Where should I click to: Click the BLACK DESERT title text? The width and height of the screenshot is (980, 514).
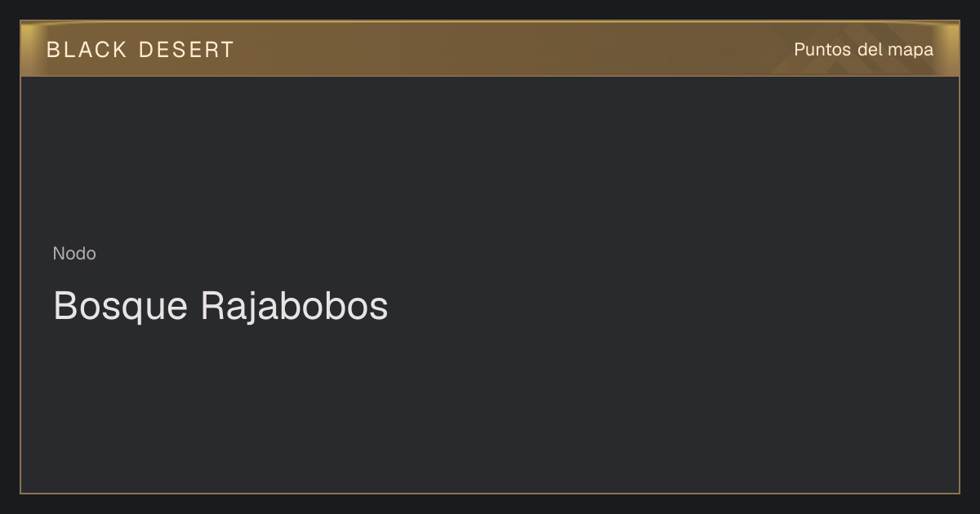[140, 50]
